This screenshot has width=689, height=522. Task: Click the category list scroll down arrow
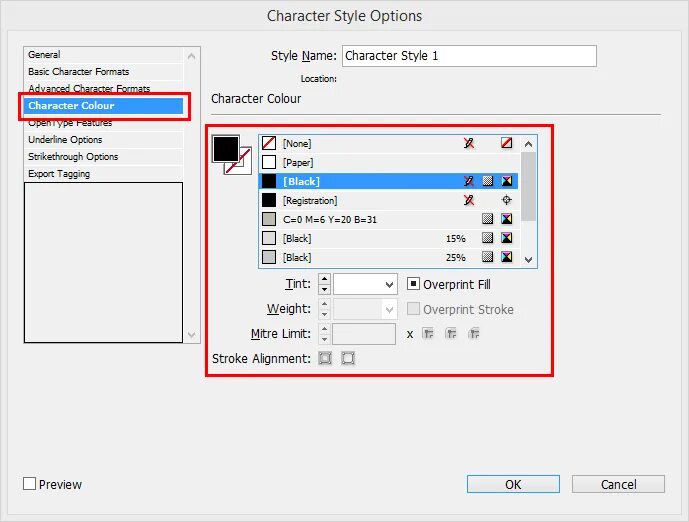point(191,334)
